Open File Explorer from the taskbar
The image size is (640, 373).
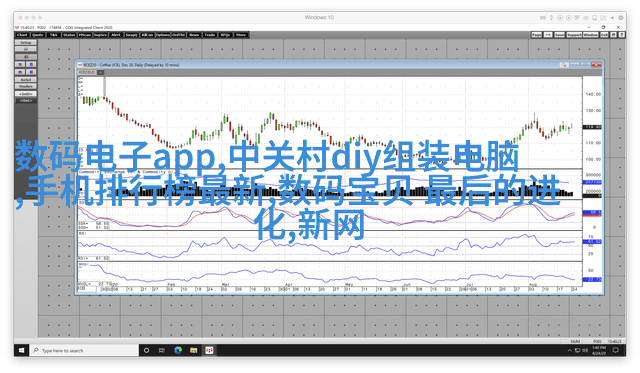click(x=193, y=350)
